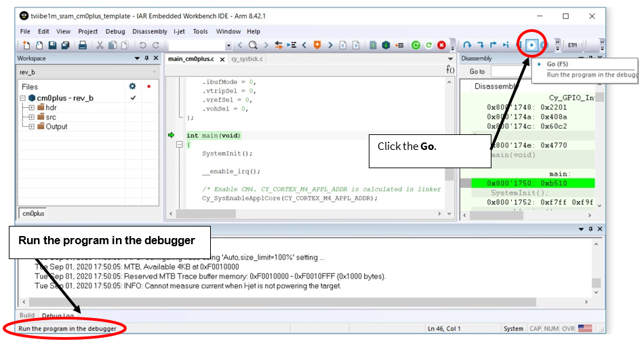This screenshot has width=644, height=350.
Task: Click the orange Replace arrows icon
Action: click(x=279, y=45)
